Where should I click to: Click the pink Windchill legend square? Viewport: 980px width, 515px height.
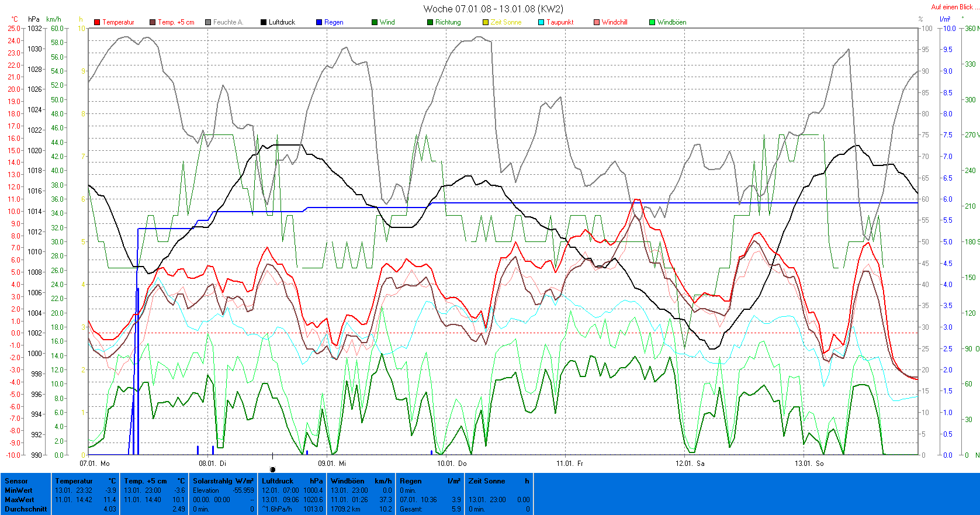tap(597, 22)
